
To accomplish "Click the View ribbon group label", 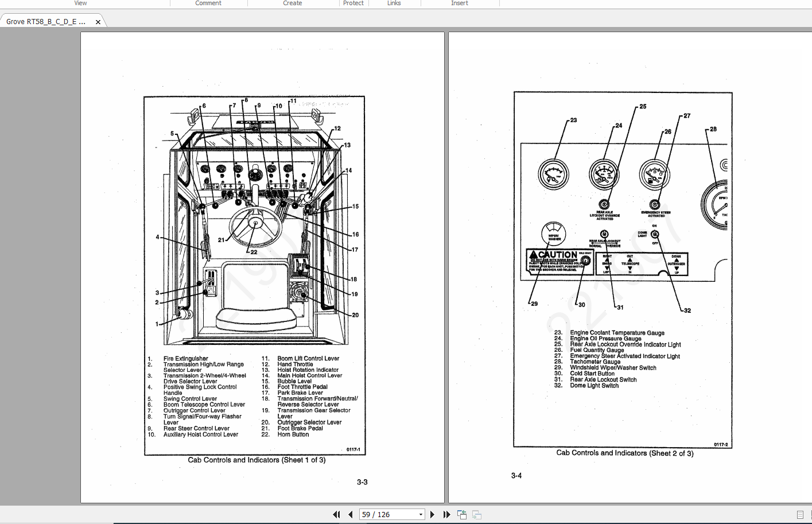I will point(81,3).
